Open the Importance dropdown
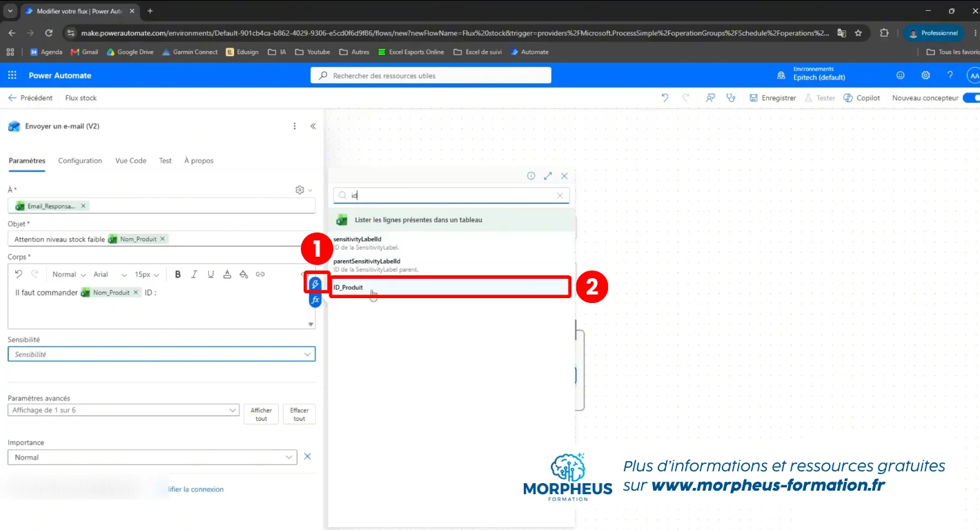Screen dimensions: 980x530 pos(153,457)
